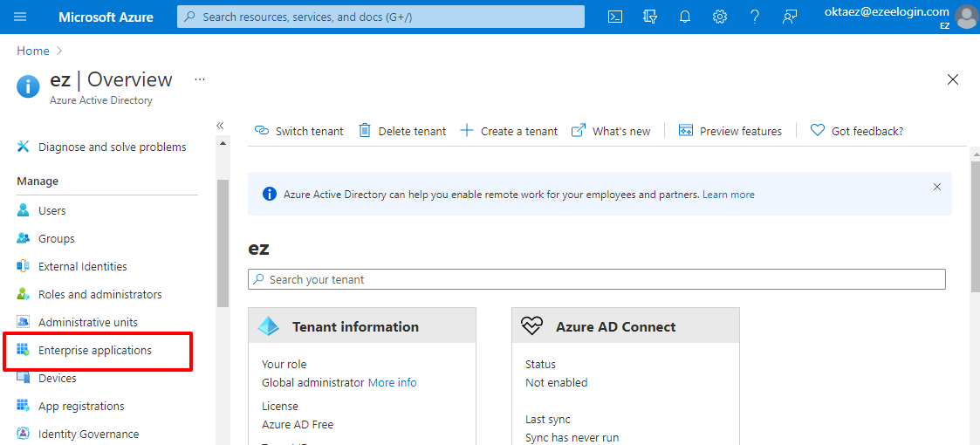Click More info link beside Global administrator
980x445 pixels.
tap(393, 382)
